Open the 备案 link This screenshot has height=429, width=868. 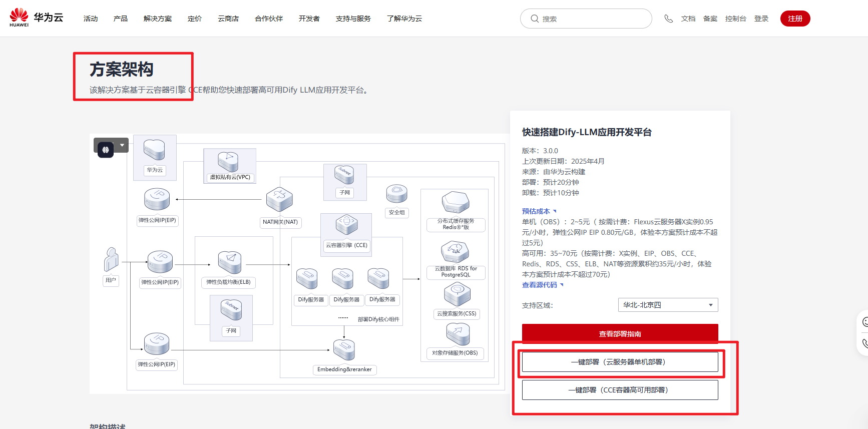coord(710,19)
